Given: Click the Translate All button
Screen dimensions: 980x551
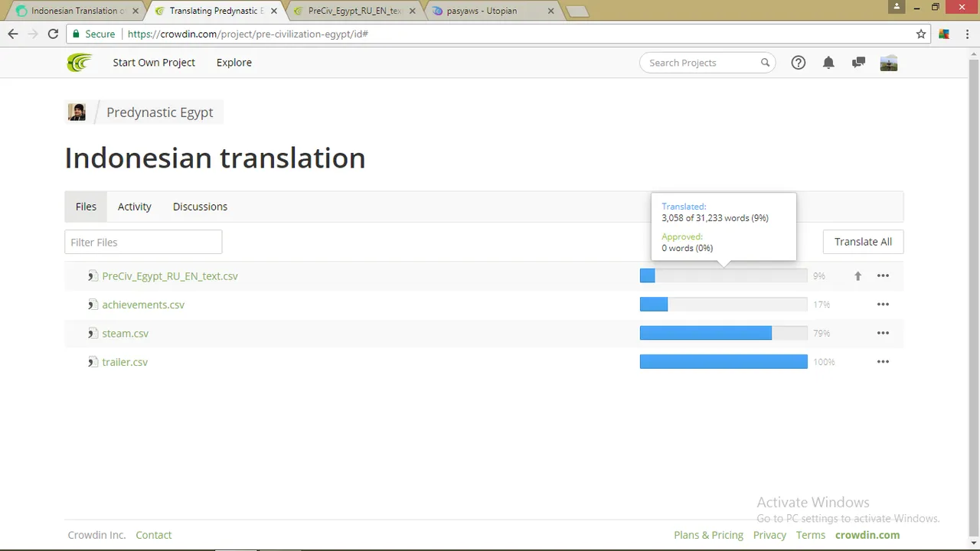Looking at the screenshot, I should [863, 242].
